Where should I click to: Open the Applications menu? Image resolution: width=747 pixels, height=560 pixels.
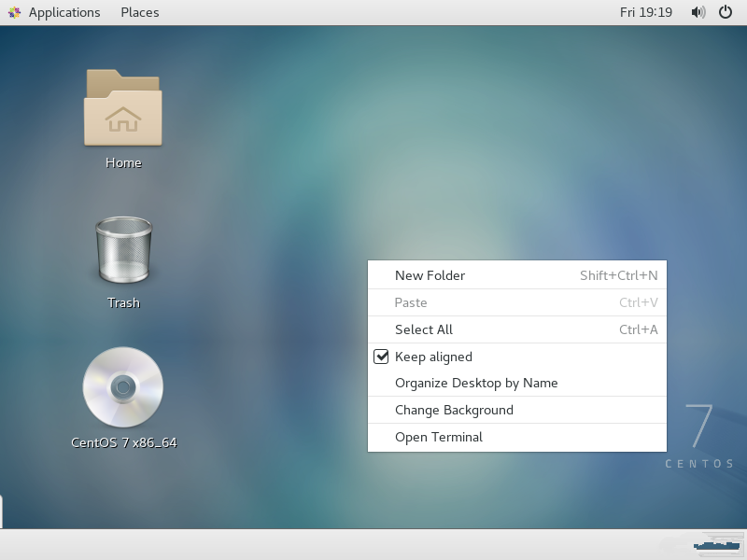point(64,12)
